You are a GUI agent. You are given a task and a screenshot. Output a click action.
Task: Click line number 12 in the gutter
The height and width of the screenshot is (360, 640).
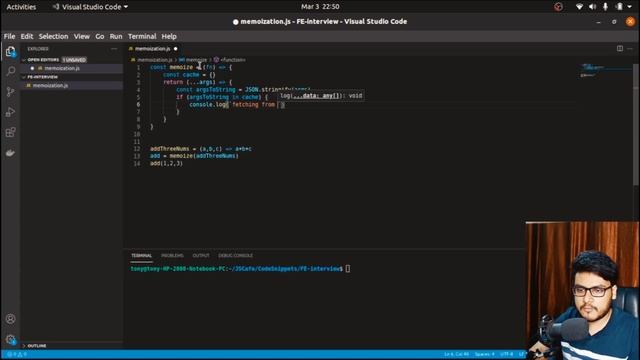click(x=137, y=149)
